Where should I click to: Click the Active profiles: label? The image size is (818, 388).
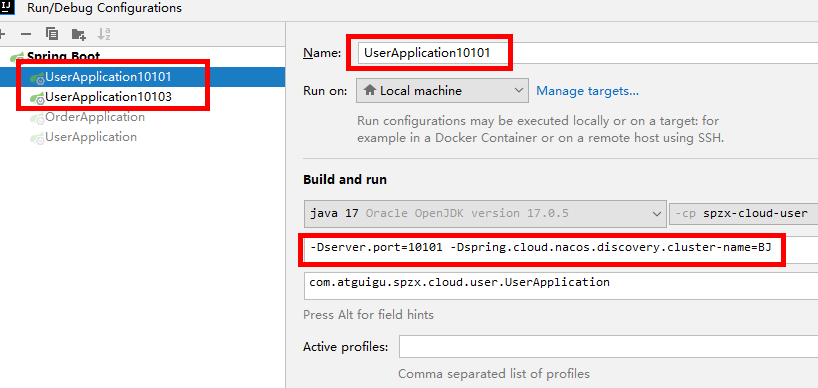345,347
